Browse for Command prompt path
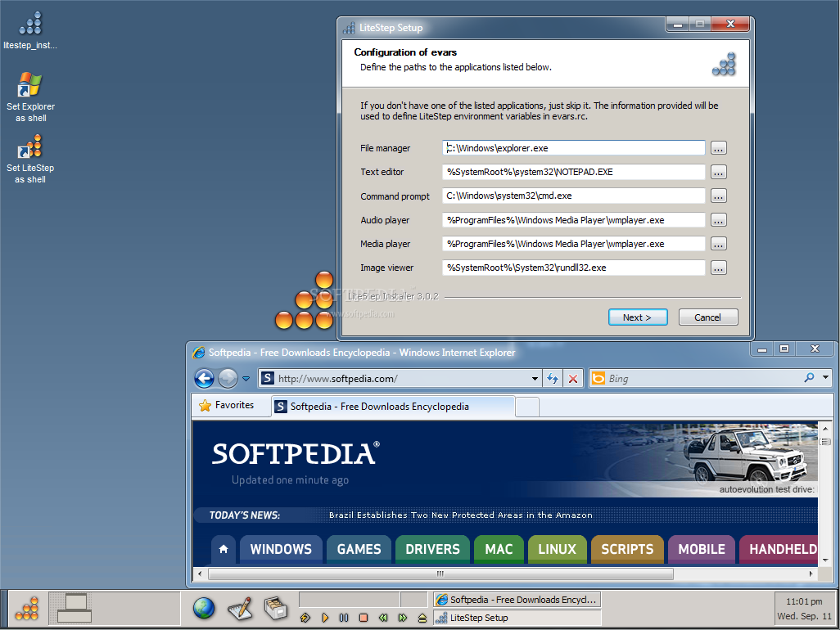Viewport: 840px width, 630px height. coord(718,196)
